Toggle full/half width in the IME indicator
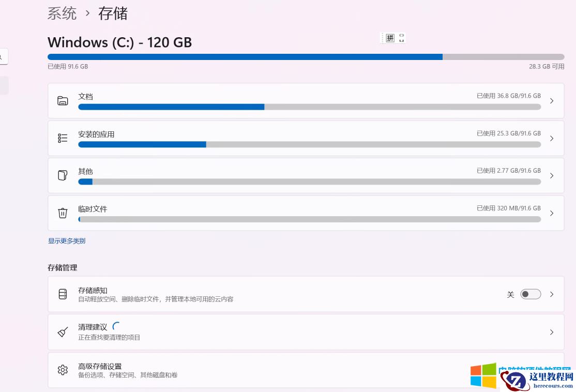The width and height of the screenshot is (576, 392). [399, 38]
